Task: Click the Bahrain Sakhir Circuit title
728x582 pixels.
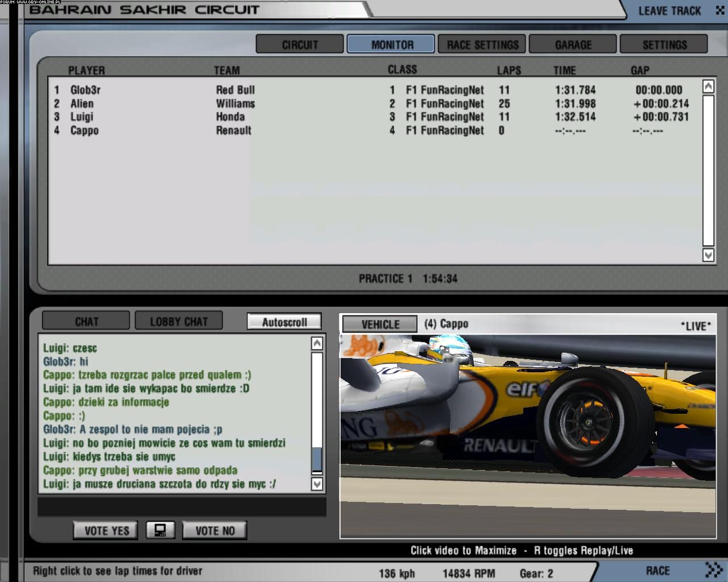Action: click(x=144, y=10)
